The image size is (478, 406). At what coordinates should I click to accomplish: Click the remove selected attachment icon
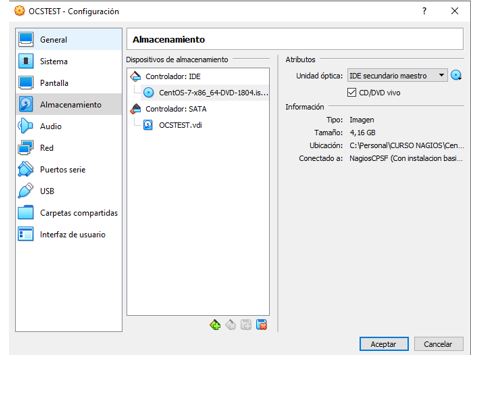[x=262, y=325]
